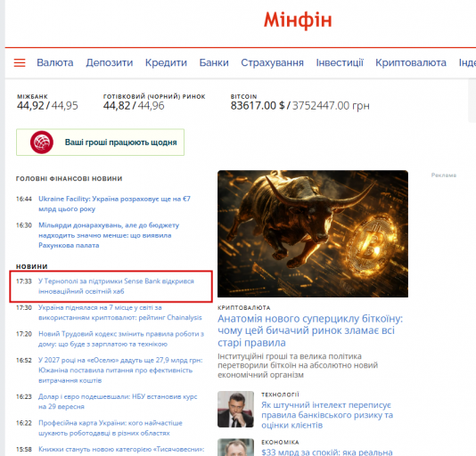476x456 pixels.
Task: Open the Кредити menu
Action: 166,62
